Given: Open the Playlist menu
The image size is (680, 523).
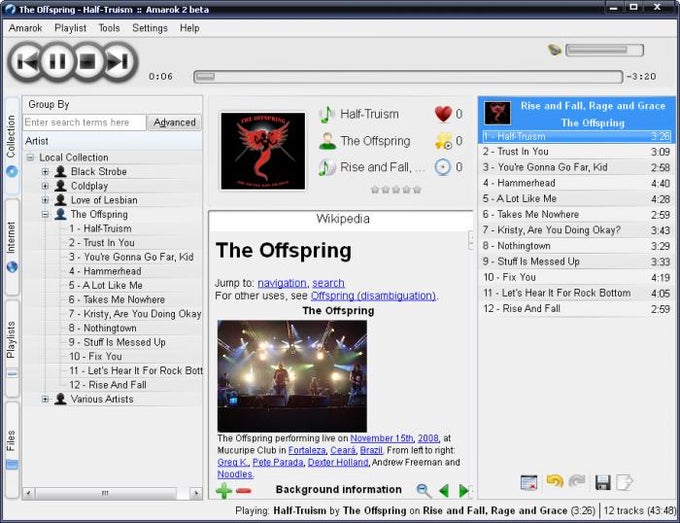Looking at the screenshot, I should pyautogui.click(x=70, y=28).
